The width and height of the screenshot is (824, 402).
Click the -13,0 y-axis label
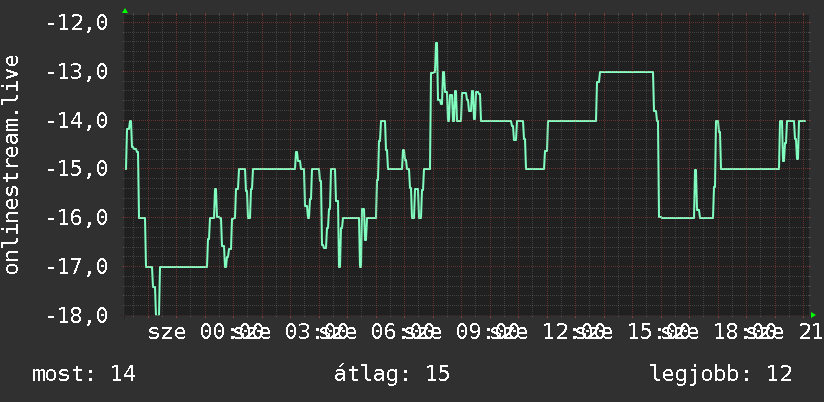tap(77, 71)
